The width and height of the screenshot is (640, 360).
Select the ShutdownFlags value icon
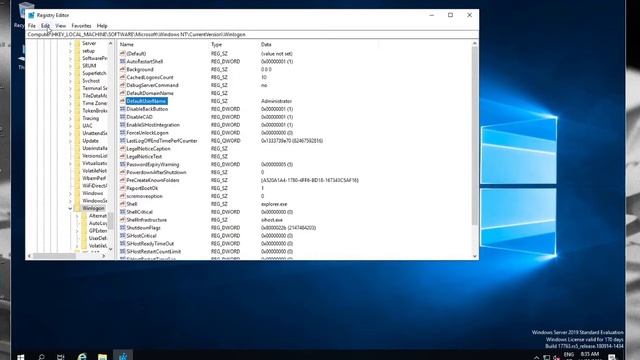tap(122, 228)
